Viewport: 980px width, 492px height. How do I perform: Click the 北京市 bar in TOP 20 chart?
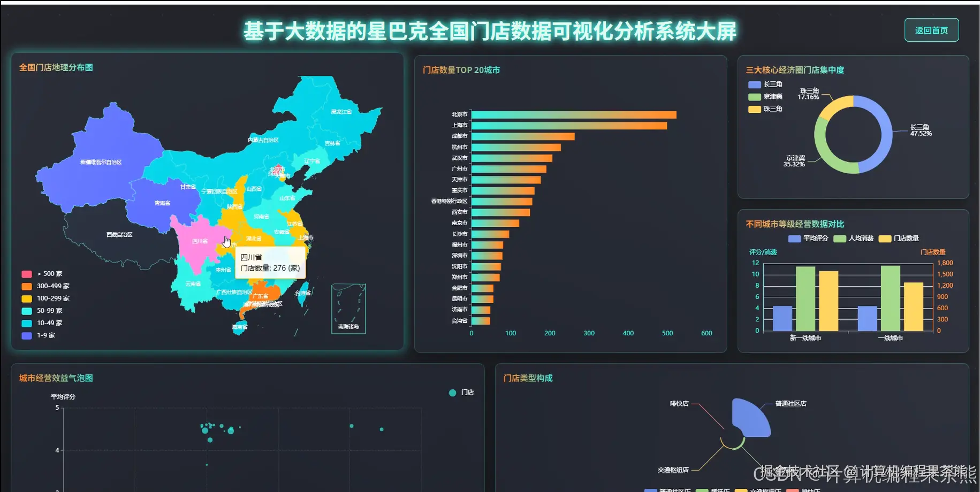point(574,114)
